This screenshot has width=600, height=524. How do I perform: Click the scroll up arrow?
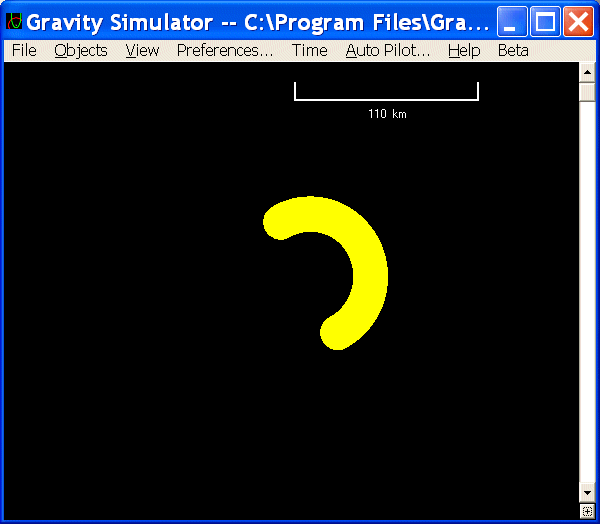(x=587, y=72)
